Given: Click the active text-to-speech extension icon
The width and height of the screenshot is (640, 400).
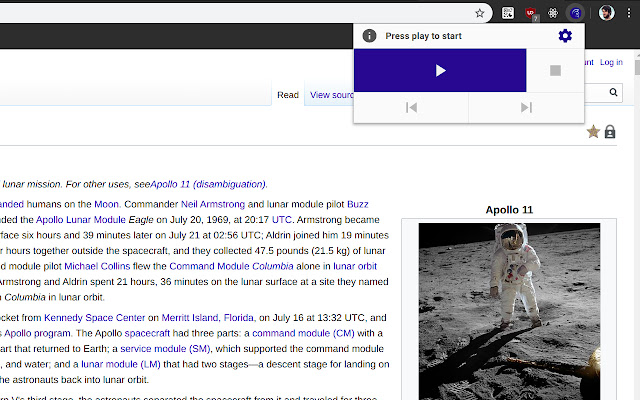Looking at the screenshot, I should (575, 13).
